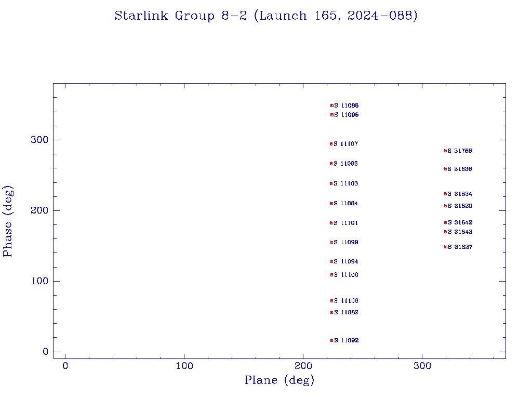Click the red marker beside S 31827
This screenshot has width=532, height=399.
[445, 247]
